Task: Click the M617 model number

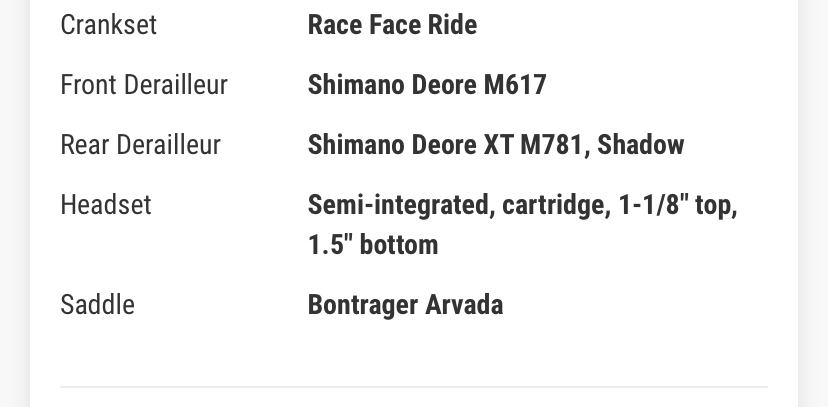Action: pos(515,85)
